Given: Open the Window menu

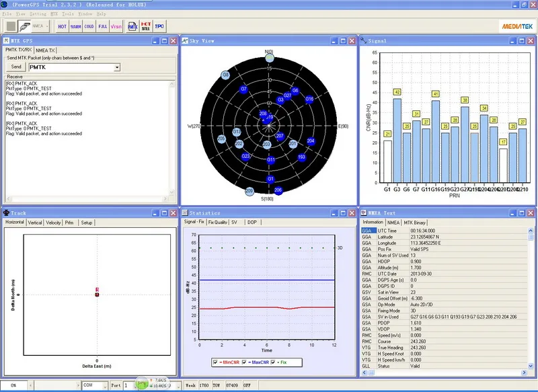Looking at the screenshot, I should click(x=85, y=14).
